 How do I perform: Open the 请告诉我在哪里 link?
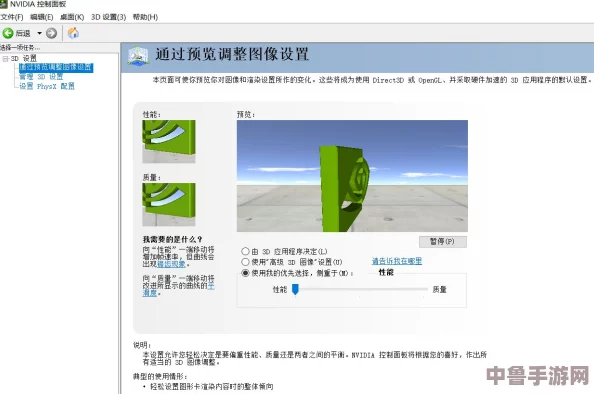click(397, 261)
